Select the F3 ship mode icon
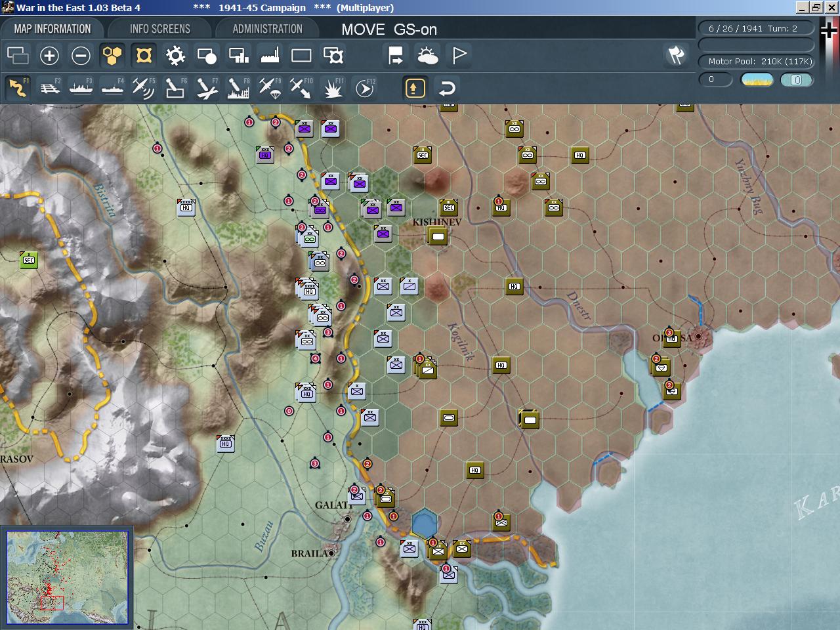840x630 pixels. [81, 88]
